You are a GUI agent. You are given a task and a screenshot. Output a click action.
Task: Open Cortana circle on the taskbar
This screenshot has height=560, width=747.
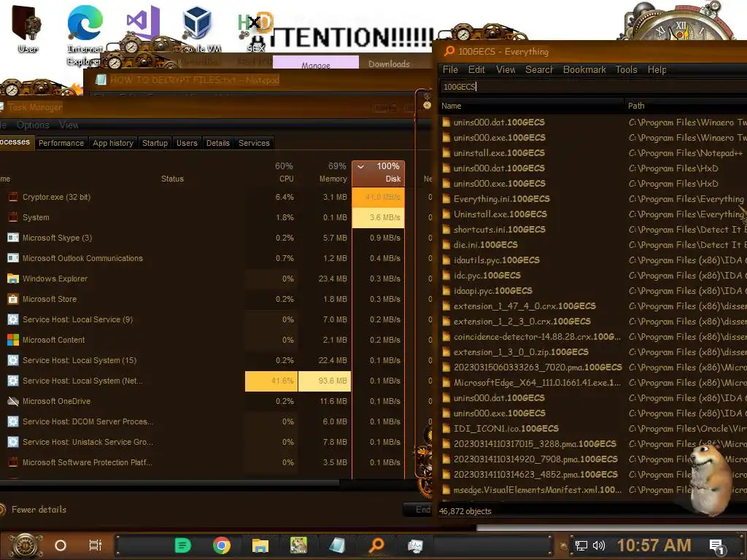(x=61, y=545)
